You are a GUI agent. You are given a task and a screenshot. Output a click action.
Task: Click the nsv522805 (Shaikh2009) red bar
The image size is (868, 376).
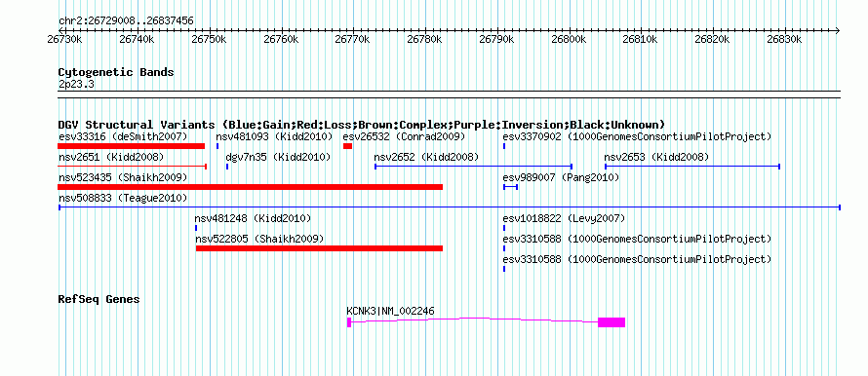[320, 248]
